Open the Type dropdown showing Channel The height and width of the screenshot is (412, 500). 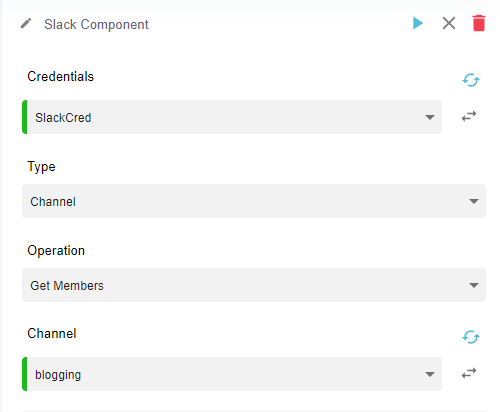point(254,201)
